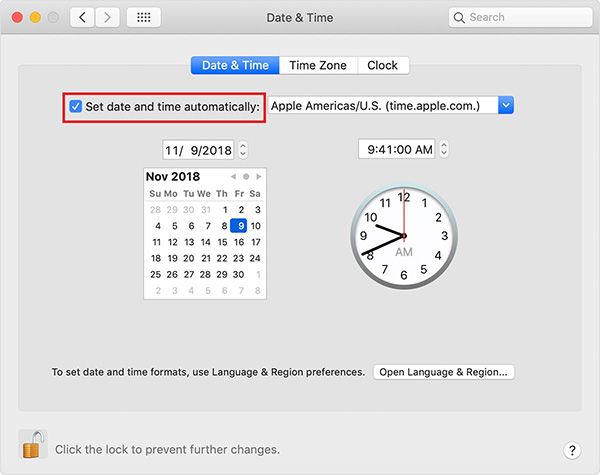Select November 18 in the calendar
The image size is (600, 475).
[156, 258]
